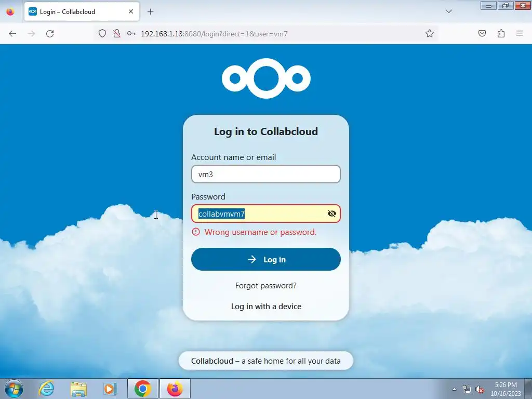Image resolution: width=532 pixels, height=399 pixels.
Task: Open the Firefox application menu
Action: point(520,33)
